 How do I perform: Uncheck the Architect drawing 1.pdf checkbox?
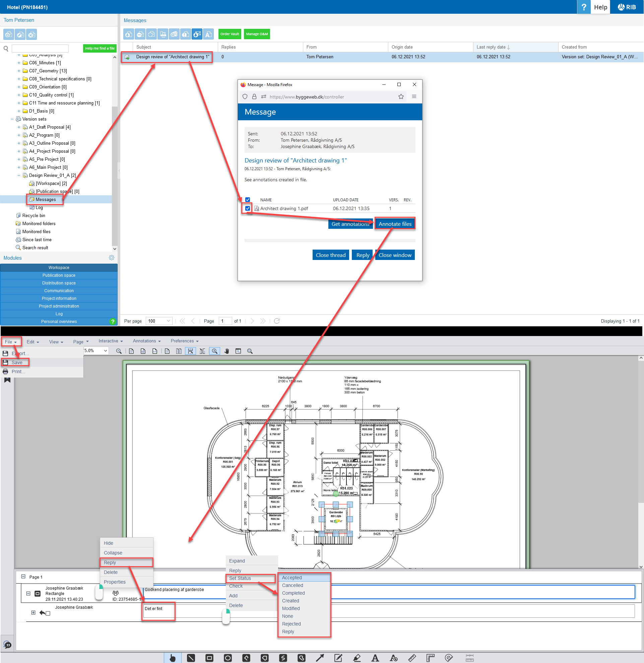pyautogui.click(x=248, y=208)
